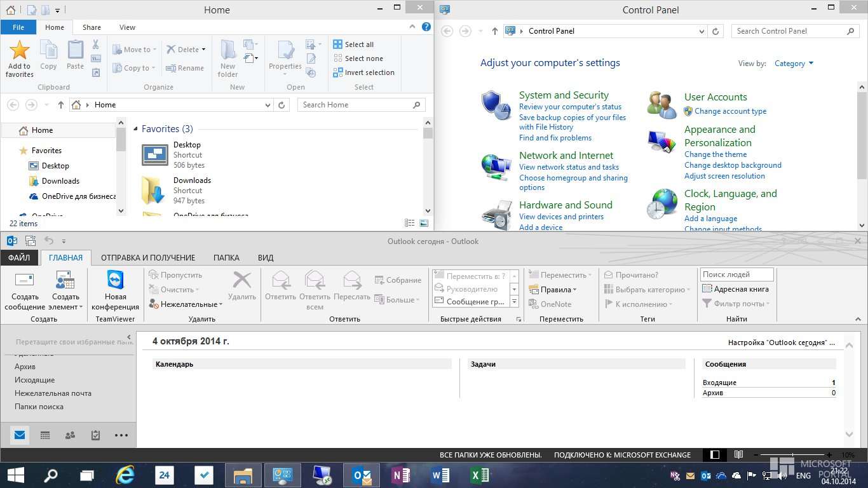868x488 pixels.
Task: Open Internet Explorer from taskbar
Action: [x=126, y=475]
